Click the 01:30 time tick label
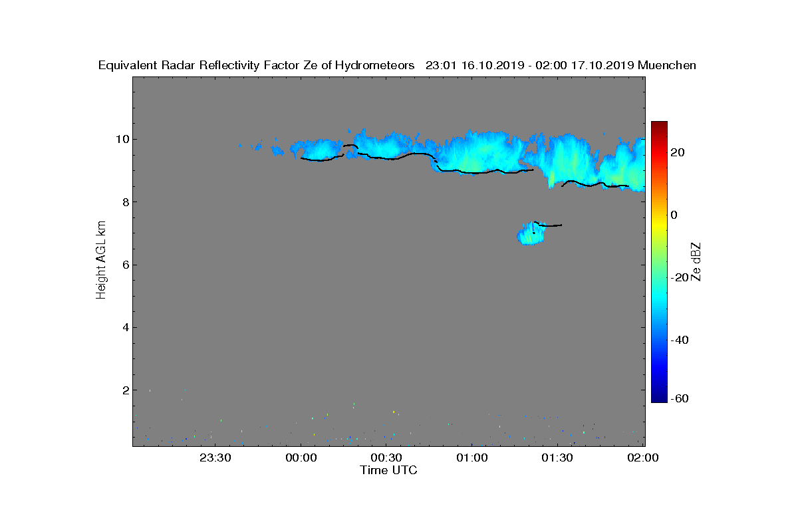The height and width of the screenshot is (532, 798). coord(558,458)
